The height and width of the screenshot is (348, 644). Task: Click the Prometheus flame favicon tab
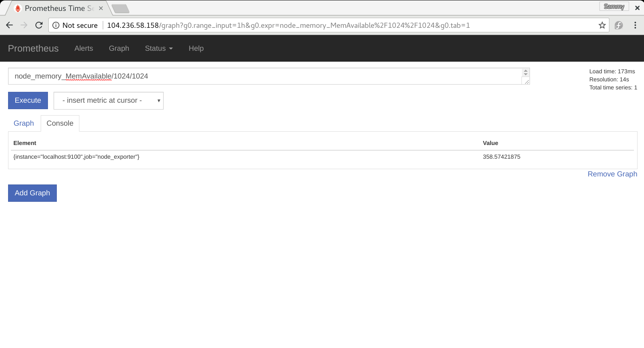coord(18,8)
